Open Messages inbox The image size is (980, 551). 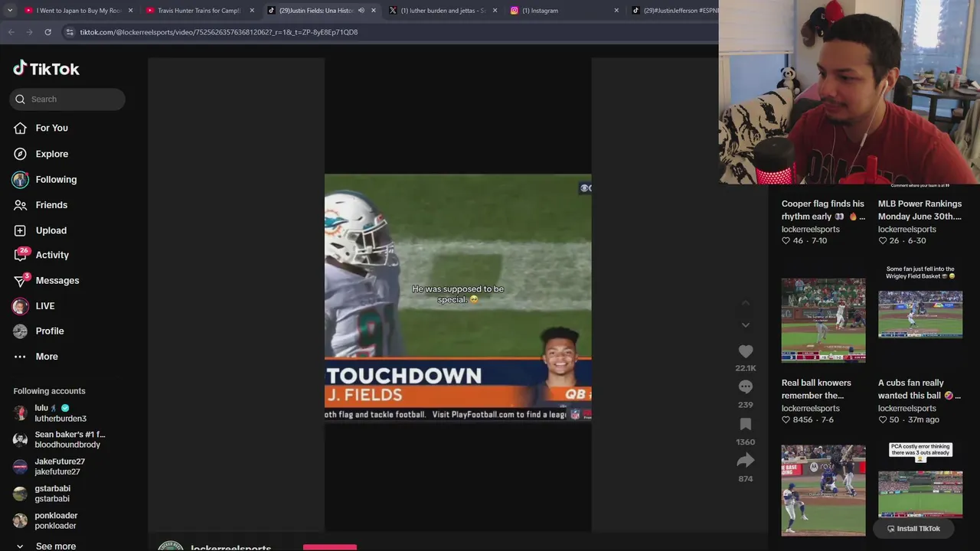tap(57, 280)
